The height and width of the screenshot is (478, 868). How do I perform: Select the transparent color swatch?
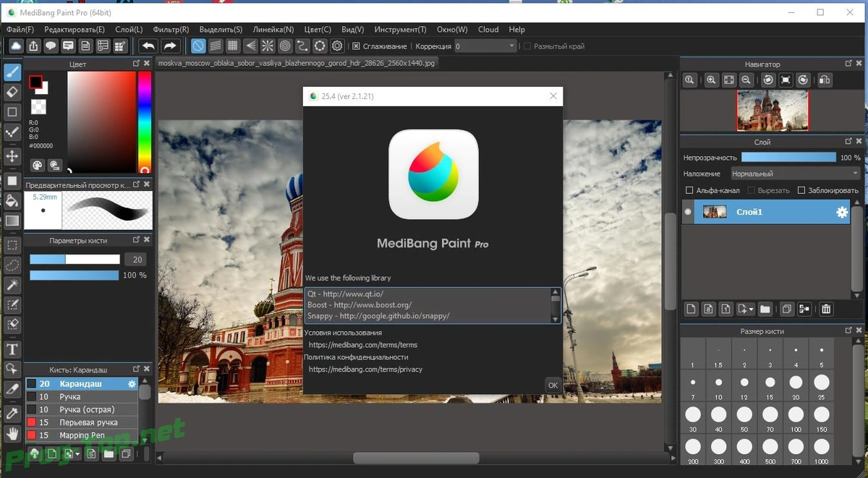(38, 106)
